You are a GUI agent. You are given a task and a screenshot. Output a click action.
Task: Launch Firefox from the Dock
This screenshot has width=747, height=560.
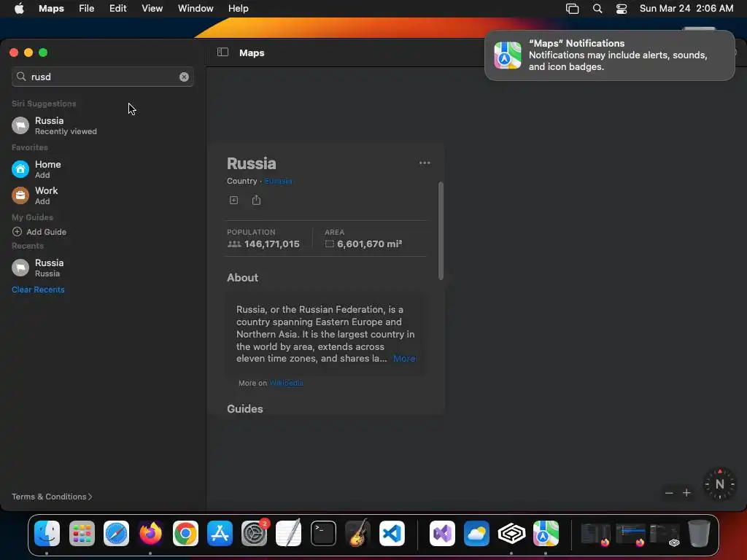pos(150,533)
